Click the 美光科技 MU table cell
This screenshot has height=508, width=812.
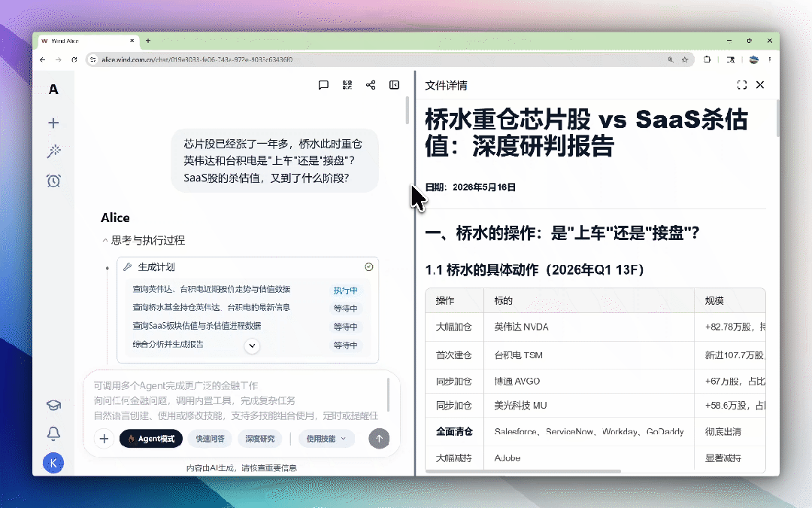tap(589, 406)
